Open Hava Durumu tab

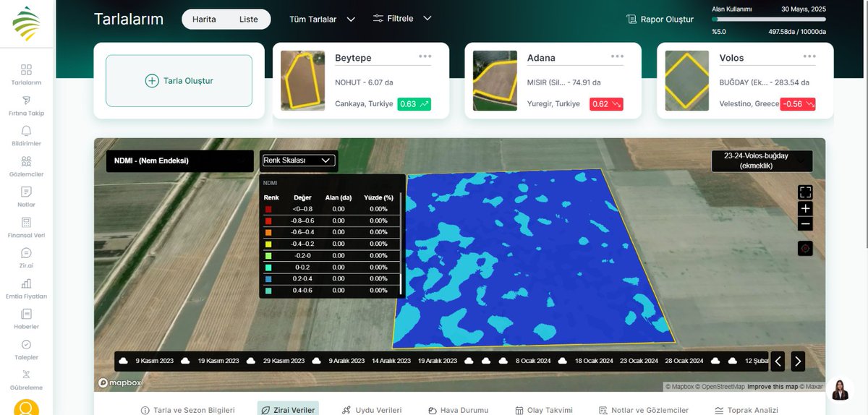(459, 410)
